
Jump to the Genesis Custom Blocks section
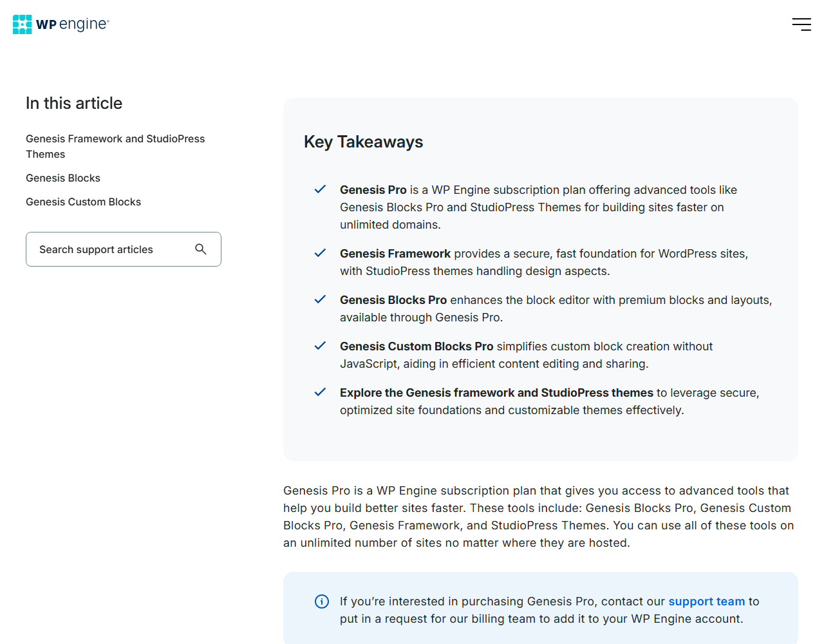click(x=83, y=202)
